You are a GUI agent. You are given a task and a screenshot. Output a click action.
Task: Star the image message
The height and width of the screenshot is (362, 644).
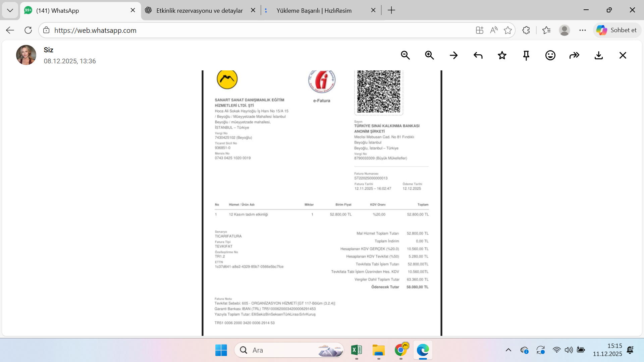tap(502, 55)
